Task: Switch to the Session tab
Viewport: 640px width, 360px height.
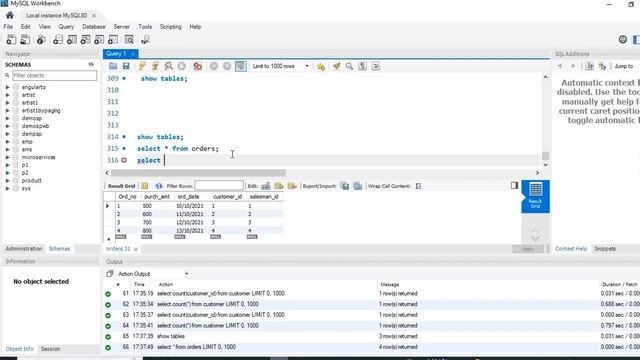Action: [50, 349]
